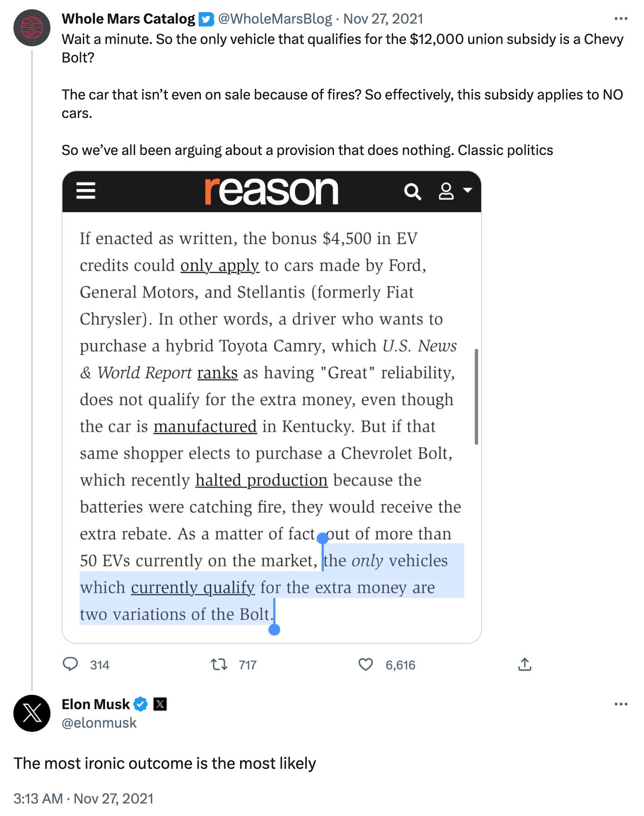Open the Reason hamburger navigation menu
Viewport: 644px width, 816px height.
pyautogui.click(x=85, y=191)
